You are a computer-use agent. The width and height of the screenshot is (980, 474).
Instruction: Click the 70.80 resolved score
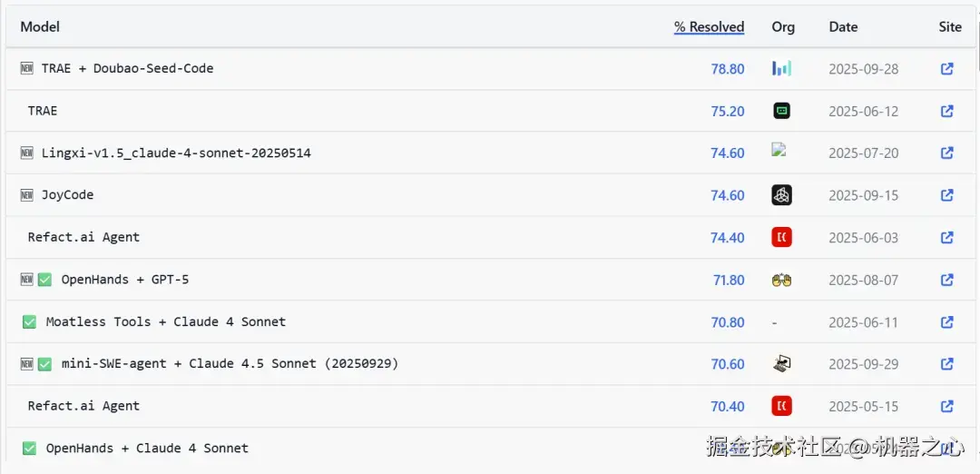point(728,322)
